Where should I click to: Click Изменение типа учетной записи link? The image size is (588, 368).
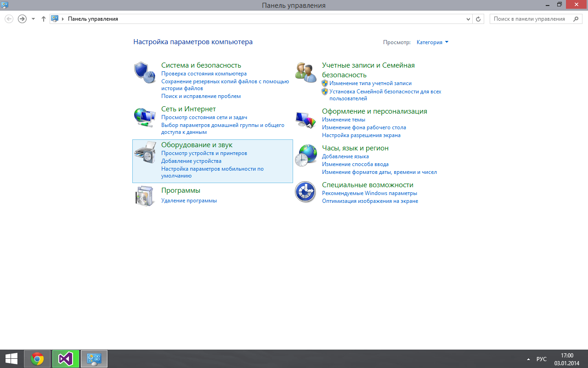tap(370, 83)
